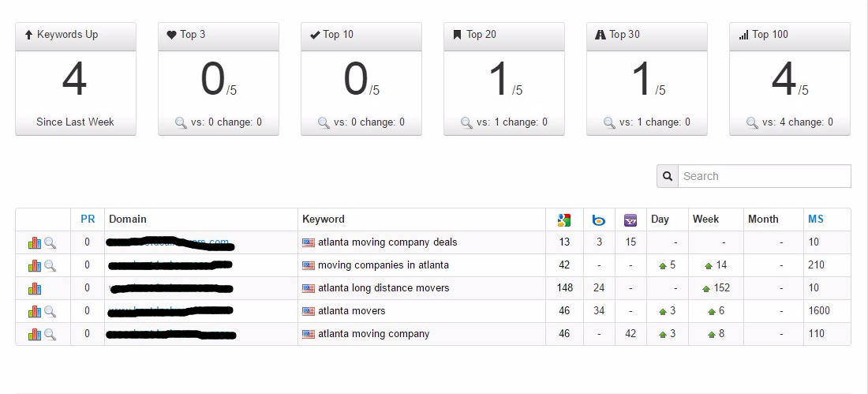Sort by Domain column header

(x=128, y=220)
